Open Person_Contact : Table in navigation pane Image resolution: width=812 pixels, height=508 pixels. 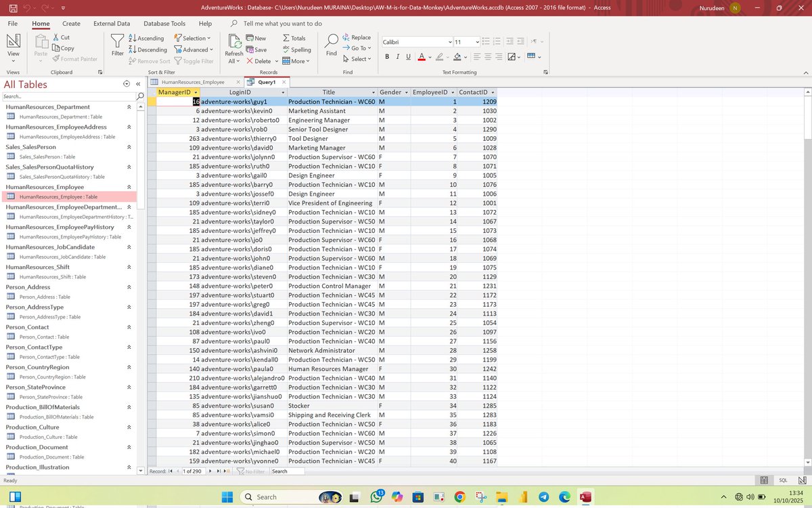click(x=44, y=337)
